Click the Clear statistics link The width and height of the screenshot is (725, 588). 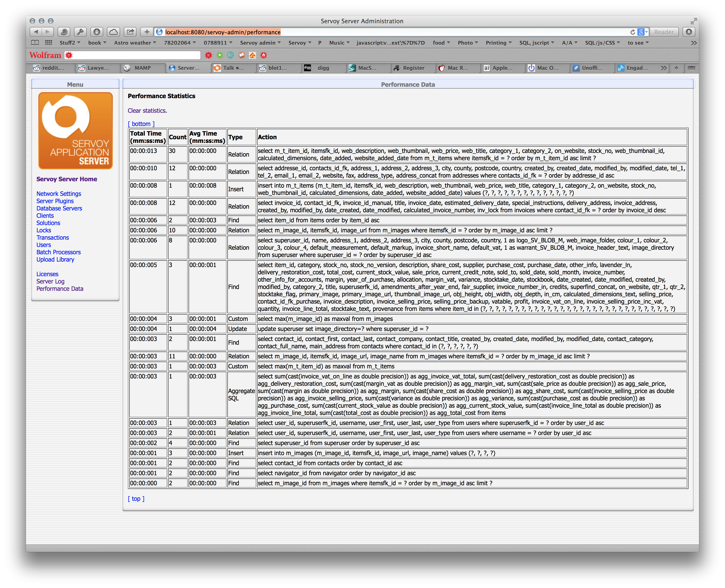point(147,110)
